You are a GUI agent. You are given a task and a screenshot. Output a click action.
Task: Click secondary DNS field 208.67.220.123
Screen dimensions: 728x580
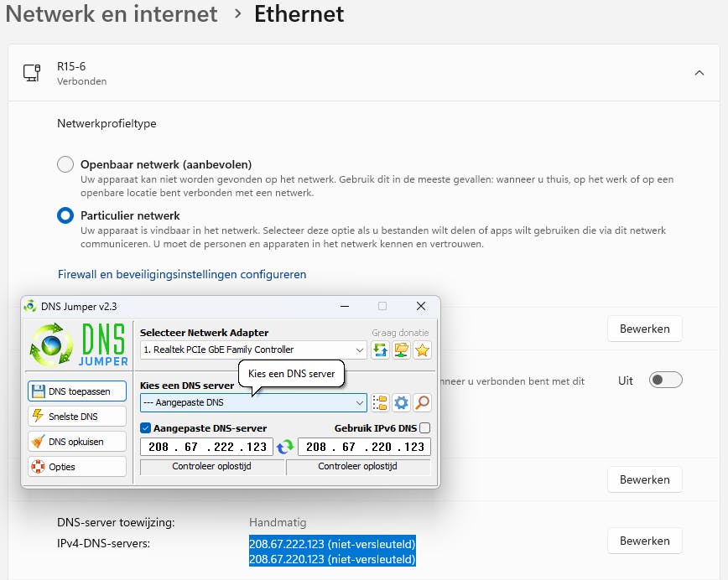click(365, 447)
